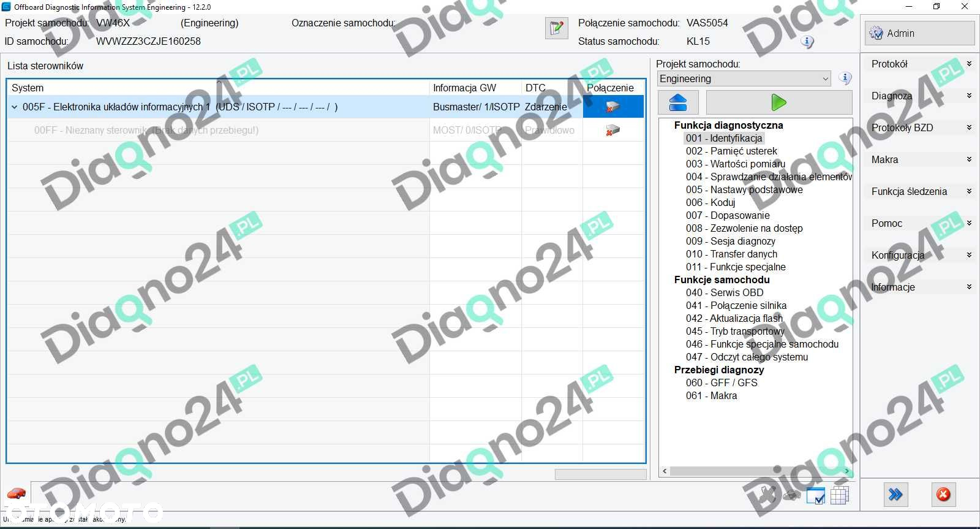Sort by the System column header
This screenshot has width=980, height=529.
219,88
